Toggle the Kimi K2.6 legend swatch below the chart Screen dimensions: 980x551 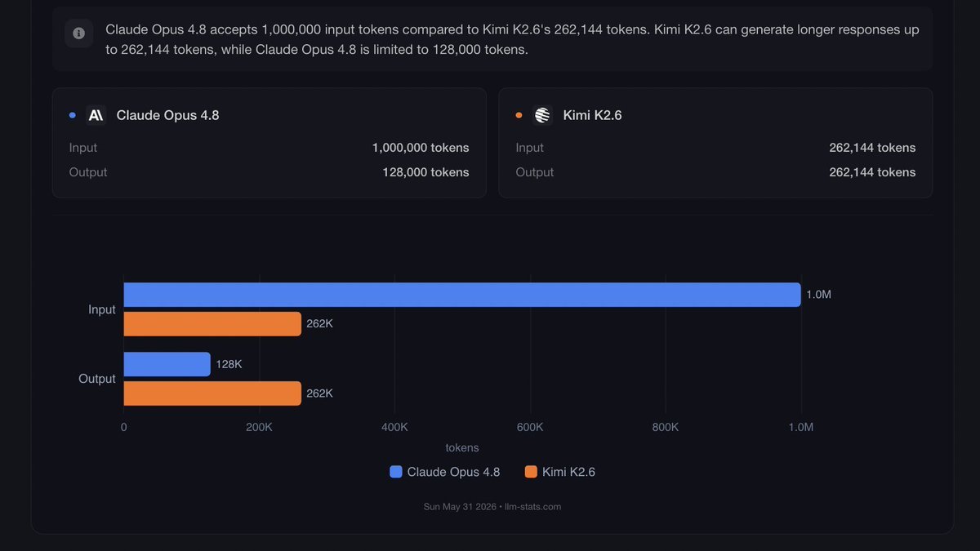click(531, 472)
